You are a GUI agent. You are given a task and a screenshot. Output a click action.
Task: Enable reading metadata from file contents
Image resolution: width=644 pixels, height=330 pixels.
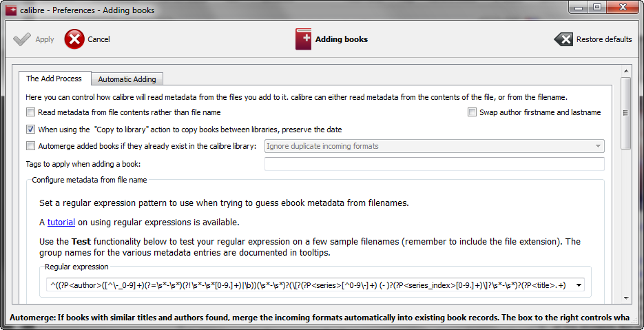point(31,112)
